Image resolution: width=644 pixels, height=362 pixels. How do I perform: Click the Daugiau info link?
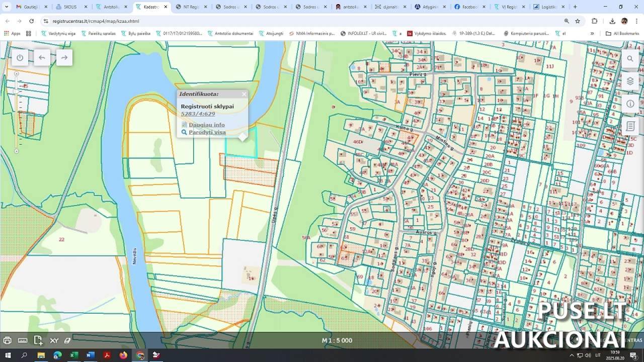[206, 125]
